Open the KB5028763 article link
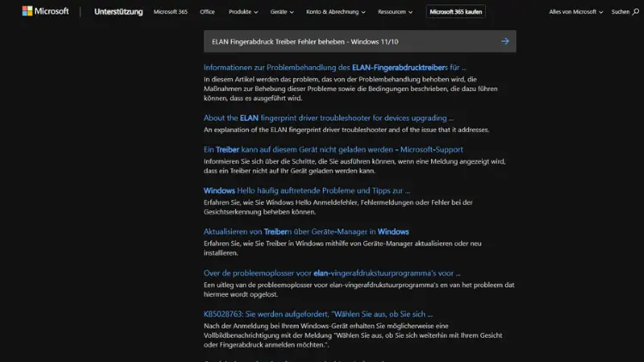Viewport: 644px width, 362px height. [318, 314]
